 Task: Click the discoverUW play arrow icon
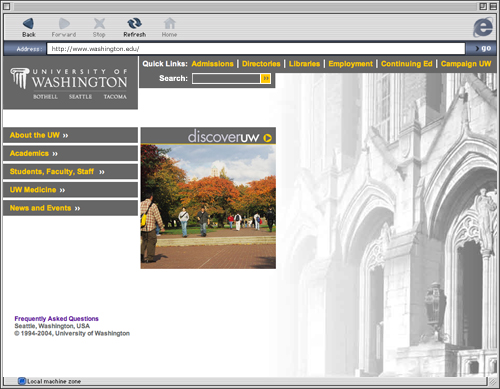pos(267,138)
